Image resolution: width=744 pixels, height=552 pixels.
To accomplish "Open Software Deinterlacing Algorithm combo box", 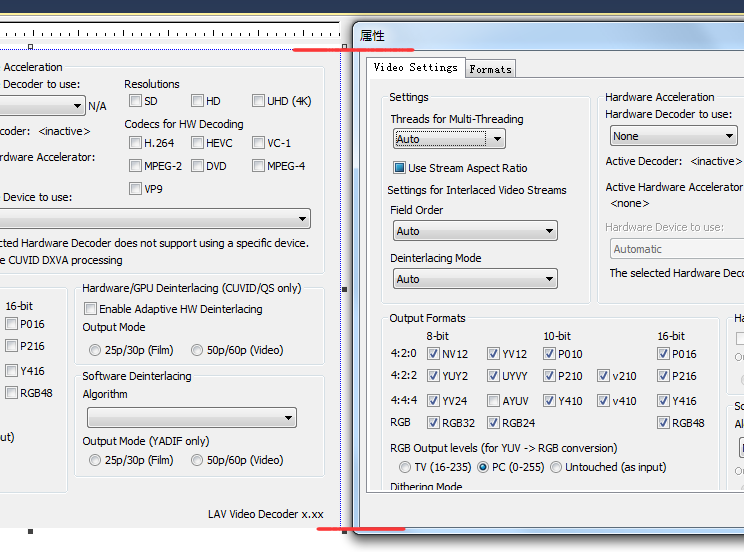I will click(x=192, y=418).
